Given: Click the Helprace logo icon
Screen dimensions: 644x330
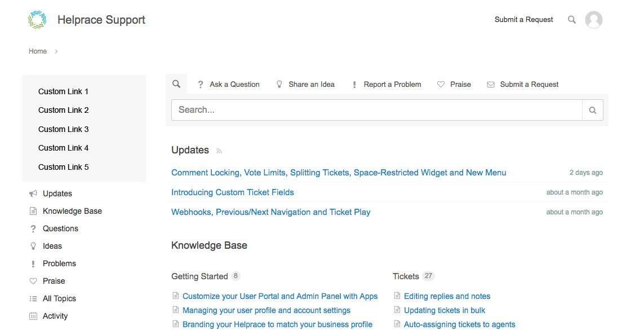Looking at the screenshot, I should [37, 20].
